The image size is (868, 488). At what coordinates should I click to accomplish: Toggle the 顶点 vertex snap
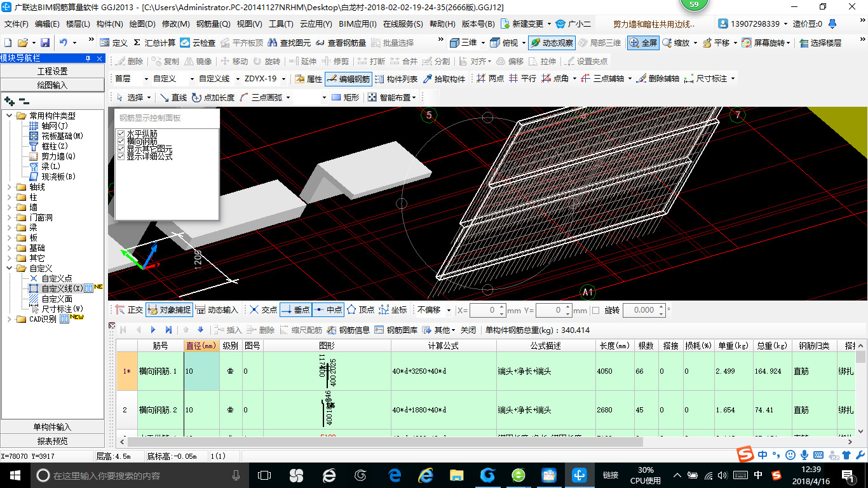(360, 309)
